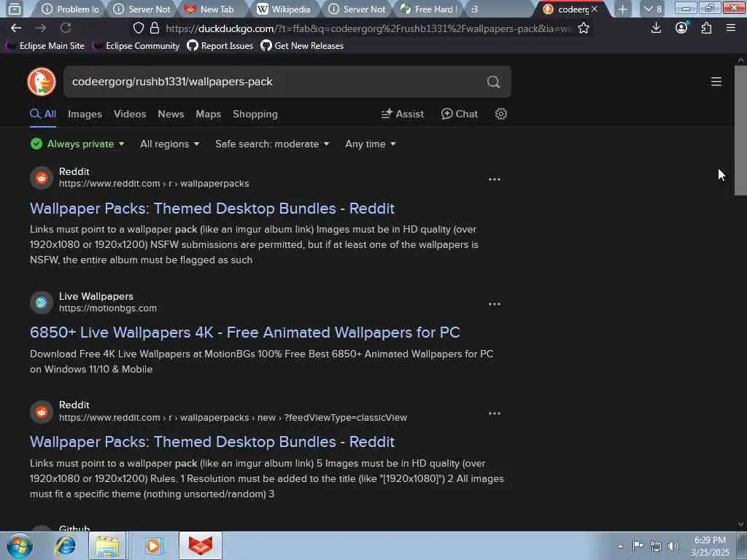Open Eclipse Main Site bookmark
The image size is (747, 560).
(x=45, y=46)
